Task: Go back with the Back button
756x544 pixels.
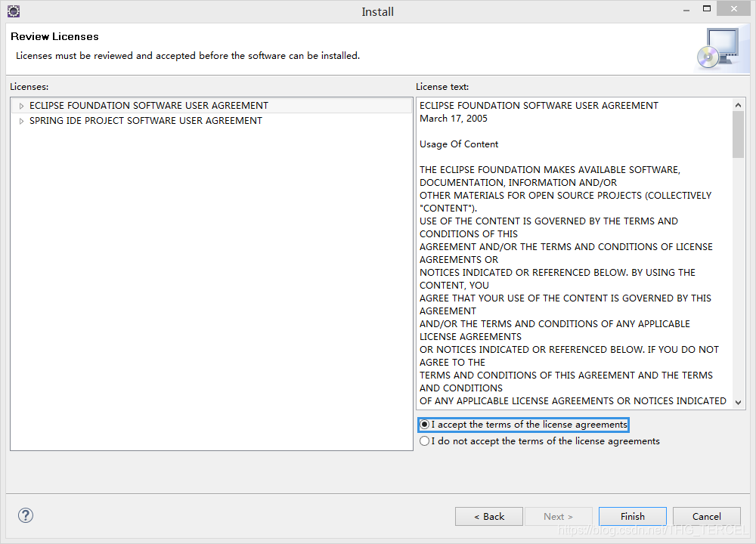Action: (x=489, y=517)
